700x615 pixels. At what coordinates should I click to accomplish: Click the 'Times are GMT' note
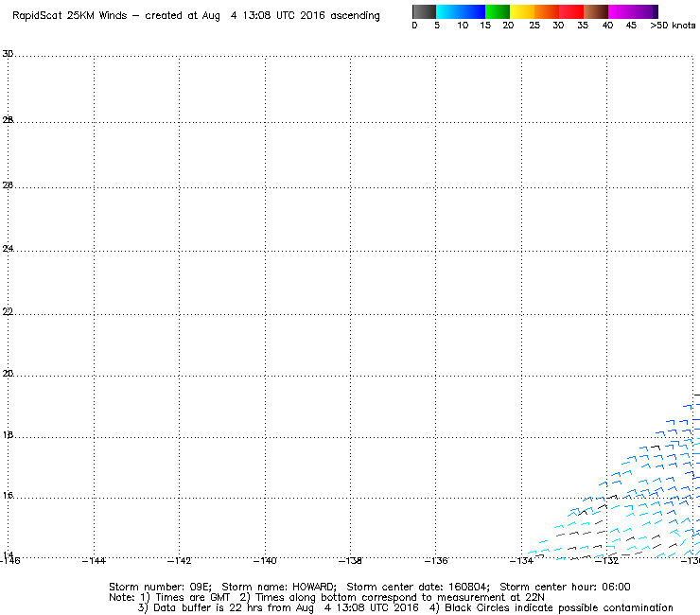pos(186,598)
